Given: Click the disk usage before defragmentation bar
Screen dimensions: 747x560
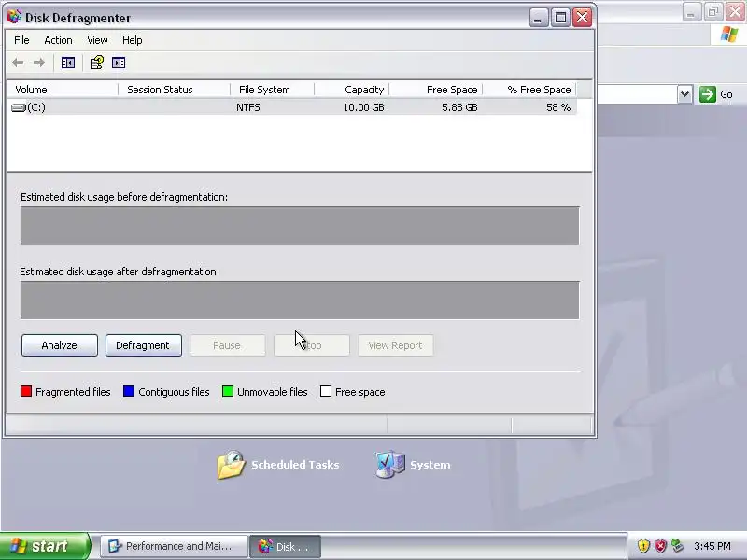Looking at the screenshot, I should click(x=300, y=225).
